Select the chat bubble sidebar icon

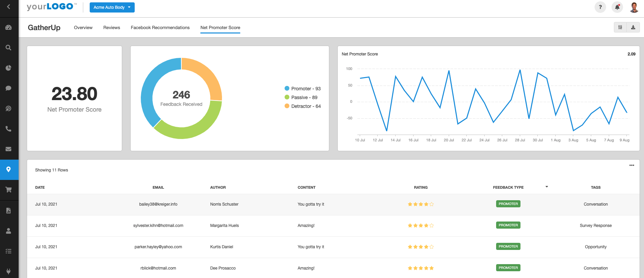(x=8, y=88)
